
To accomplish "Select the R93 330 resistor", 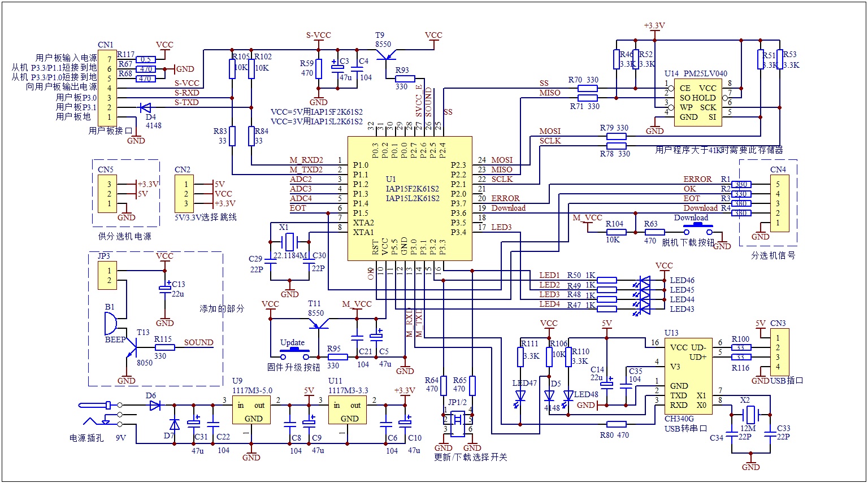I will 405,79.
